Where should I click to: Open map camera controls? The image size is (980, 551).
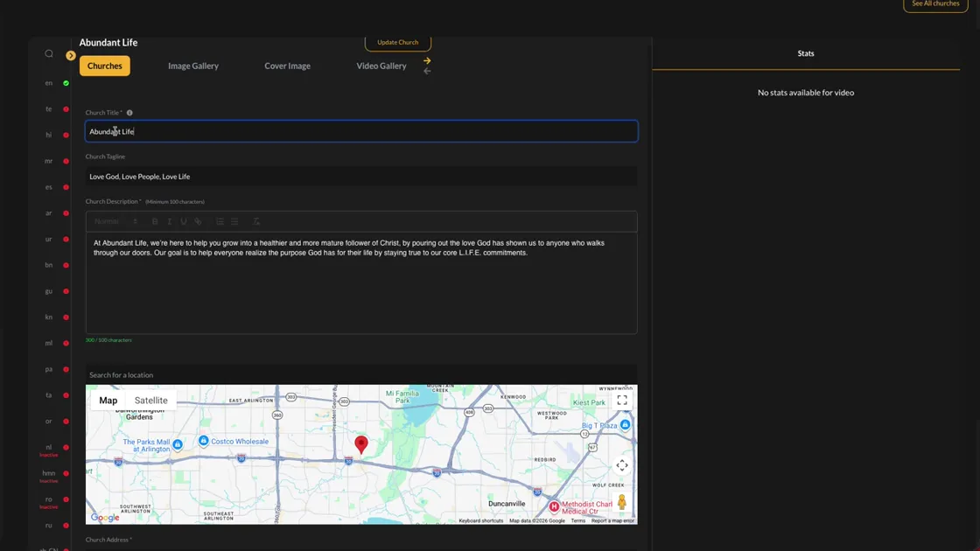622,465
